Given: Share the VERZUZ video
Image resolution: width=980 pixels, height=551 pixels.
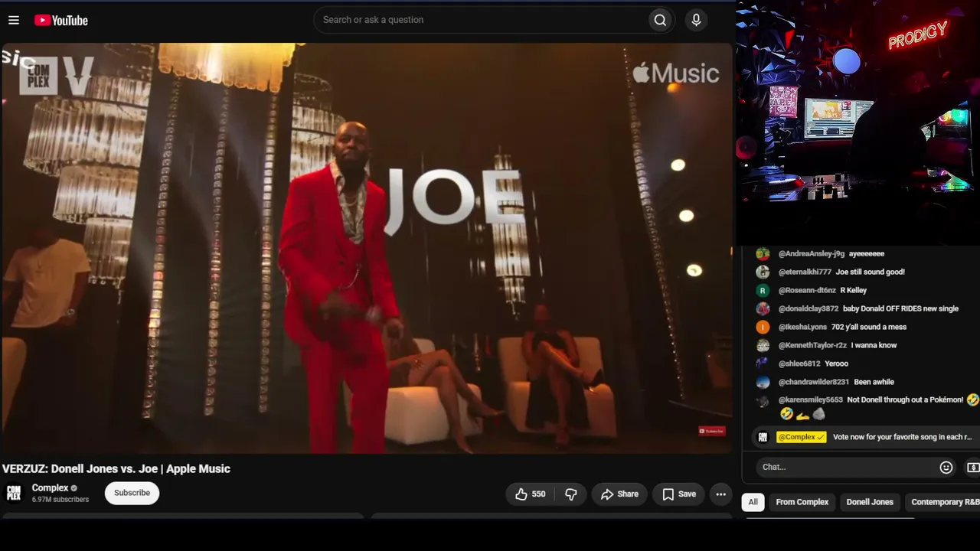Looking at the screenshot, I should coord(619,494).
